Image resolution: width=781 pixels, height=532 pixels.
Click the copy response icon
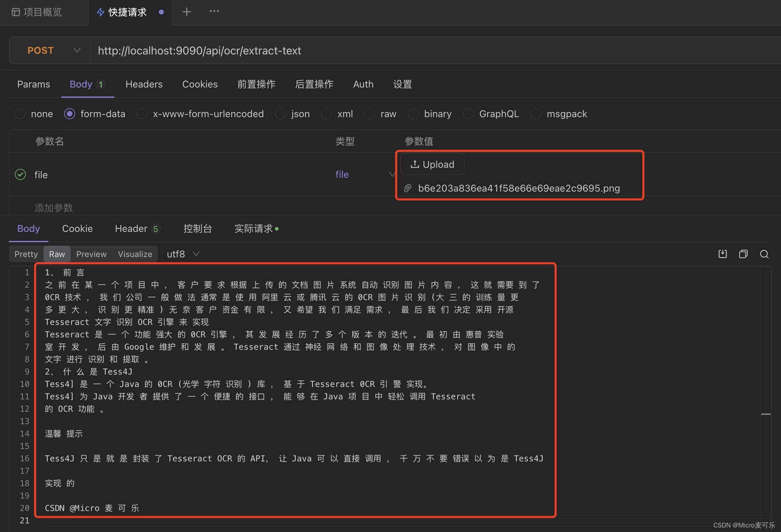tap(743, 254)
